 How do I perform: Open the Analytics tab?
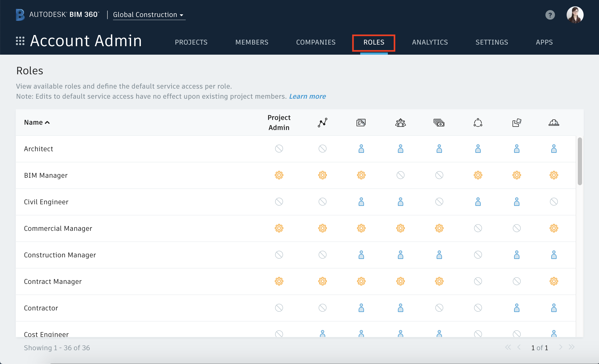click(x=430, y=42)
